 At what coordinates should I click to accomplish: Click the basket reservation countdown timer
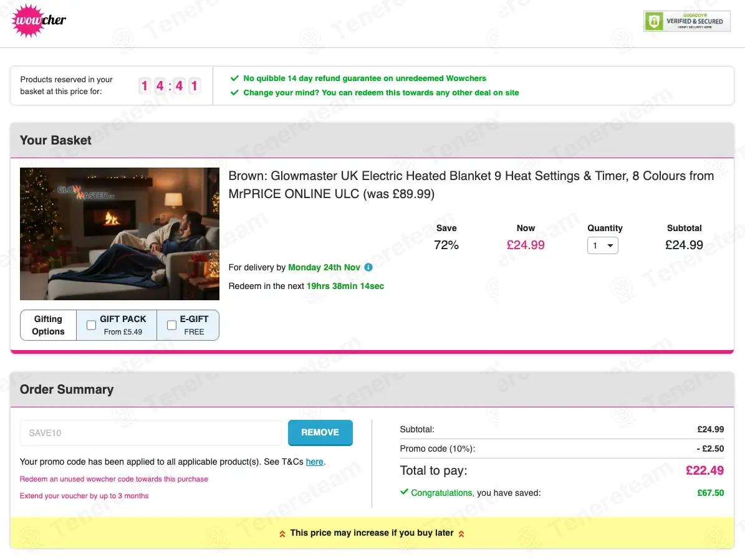[x=169, y=86]
